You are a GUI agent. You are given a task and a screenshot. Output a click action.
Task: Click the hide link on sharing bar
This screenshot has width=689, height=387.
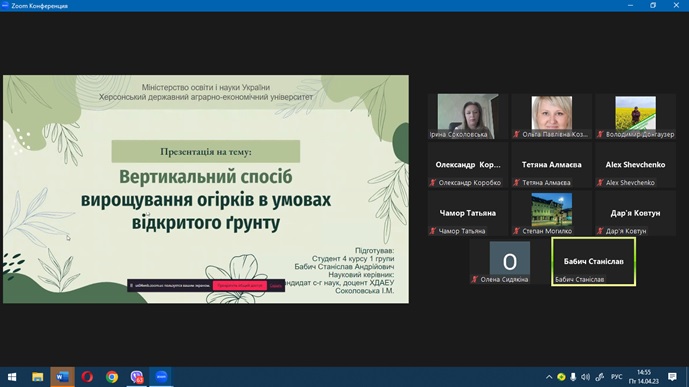276,286
